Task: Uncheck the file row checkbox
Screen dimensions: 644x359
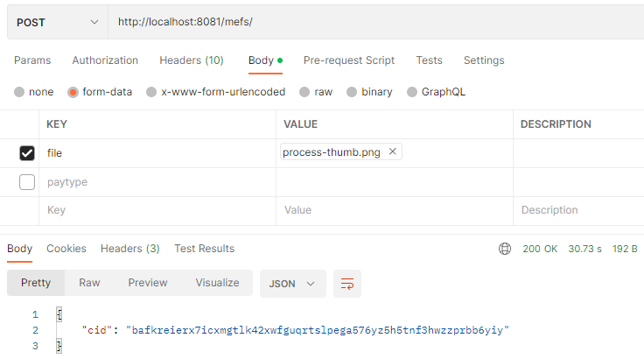Action: point(27,153)
